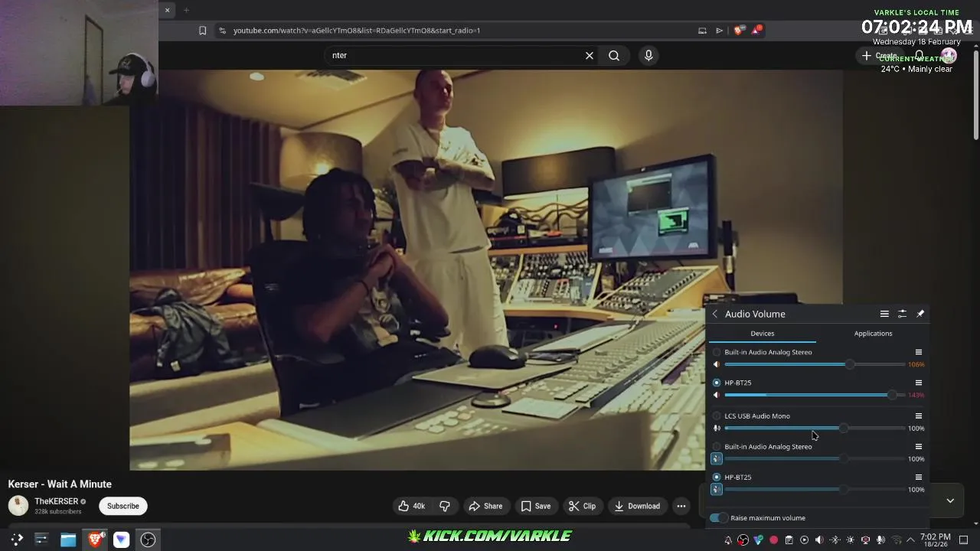Create a Clip of the video

tap(582, 506)
